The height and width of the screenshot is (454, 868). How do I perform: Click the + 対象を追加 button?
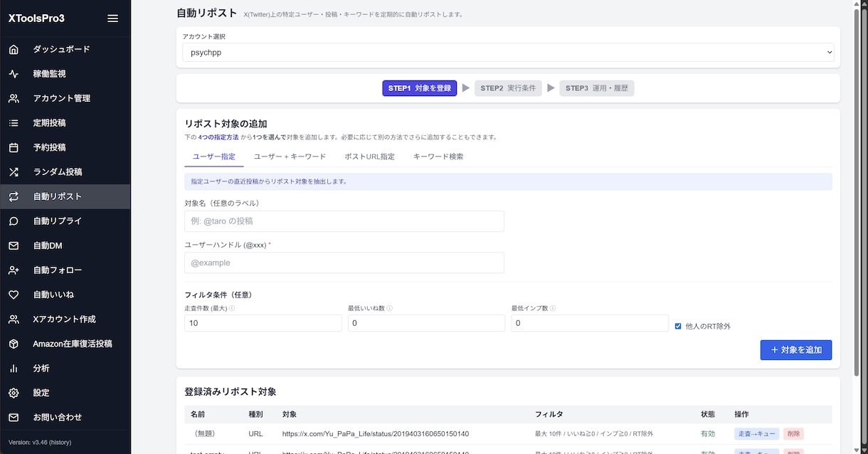[796, 350]
